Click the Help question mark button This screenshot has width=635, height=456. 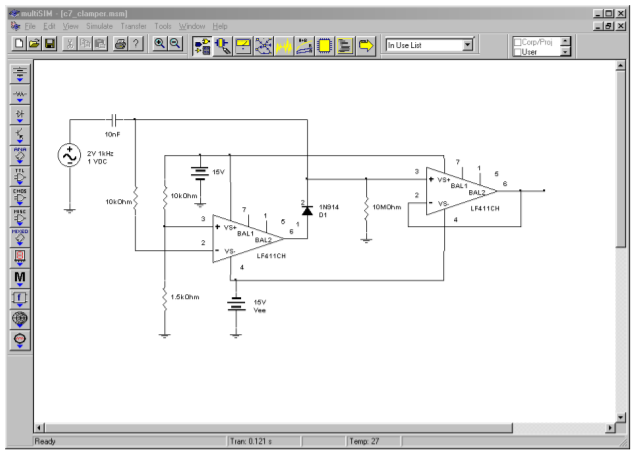pyautogui.click(x=134, y=45)
